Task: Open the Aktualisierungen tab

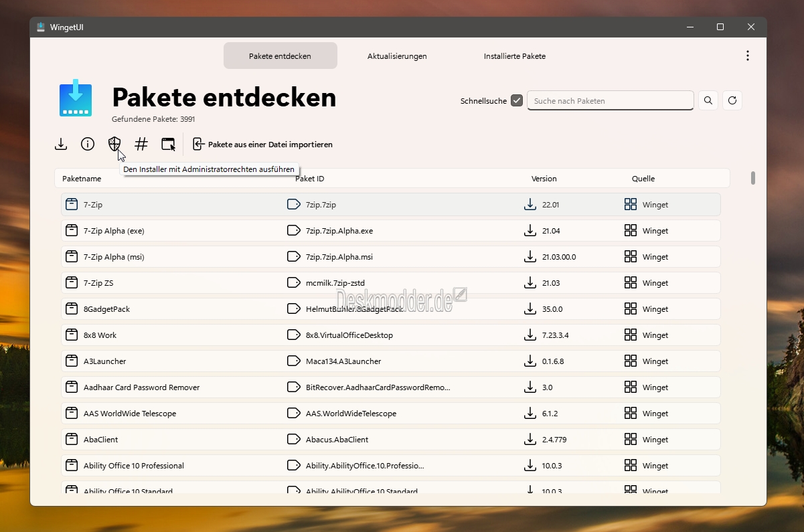Action: [397, 56]
